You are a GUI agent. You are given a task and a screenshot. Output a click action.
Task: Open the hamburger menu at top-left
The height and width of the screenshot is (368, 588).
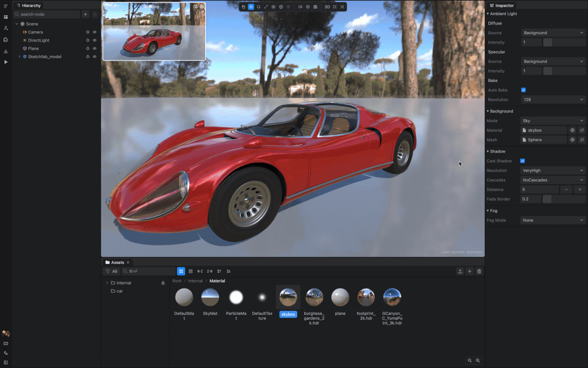point(6,6)
